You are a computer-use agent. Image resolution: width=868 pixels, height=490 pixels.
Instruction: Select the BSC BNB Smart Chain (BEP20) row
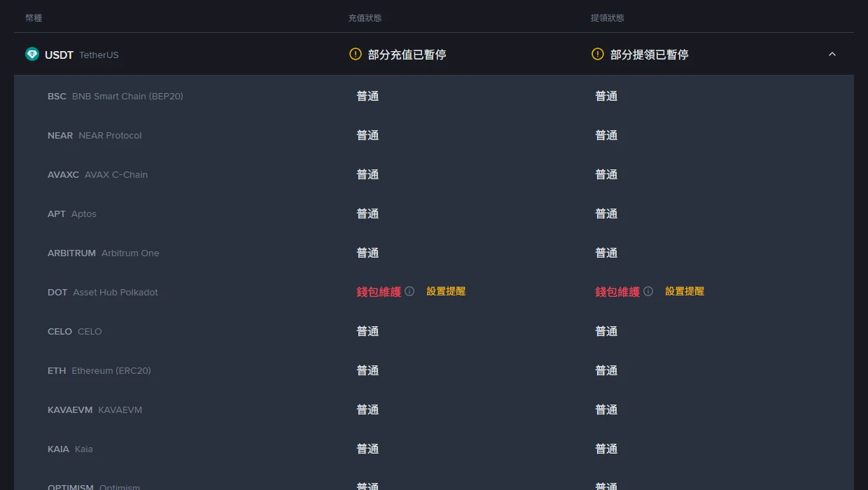click(x=434, y=96)
